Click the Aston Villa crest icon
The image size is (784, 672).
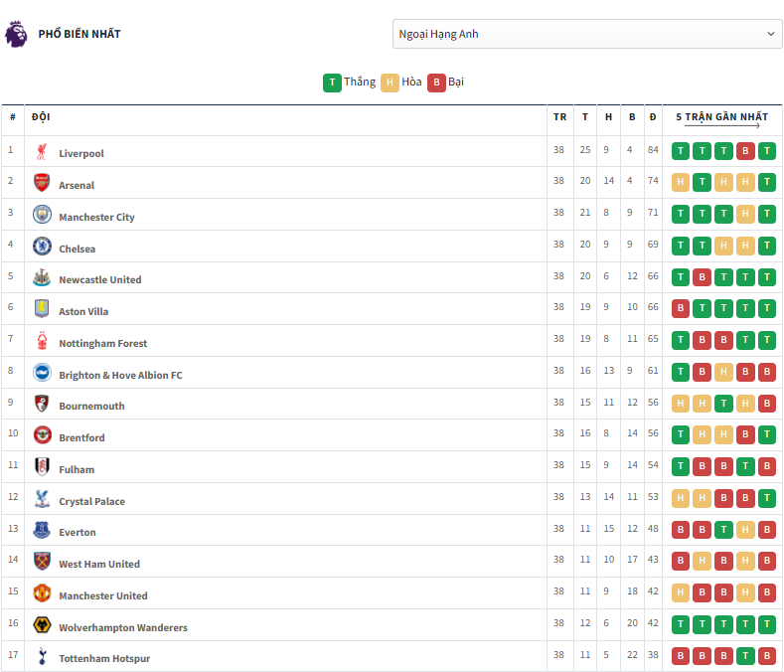[x=42, y=309]
